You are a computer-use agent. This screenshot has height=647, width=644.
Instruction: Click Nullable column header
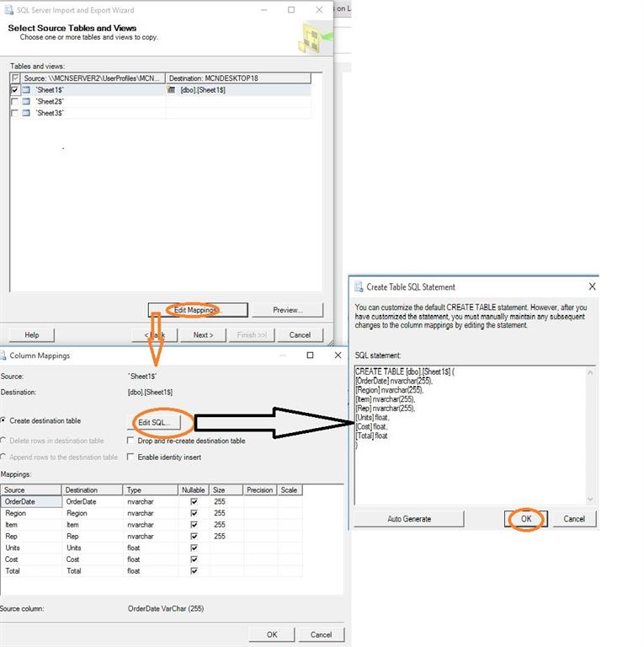(194, 489)
